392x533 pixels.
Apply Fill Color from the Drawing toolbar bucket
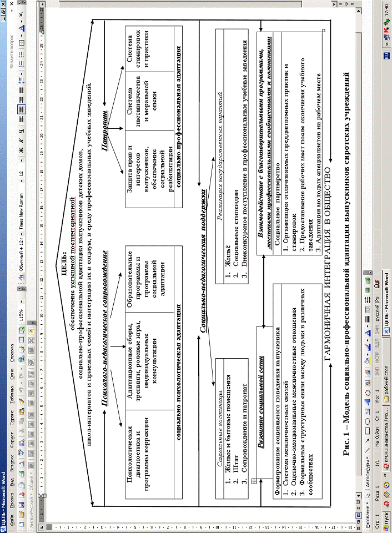tap(368, 361)
